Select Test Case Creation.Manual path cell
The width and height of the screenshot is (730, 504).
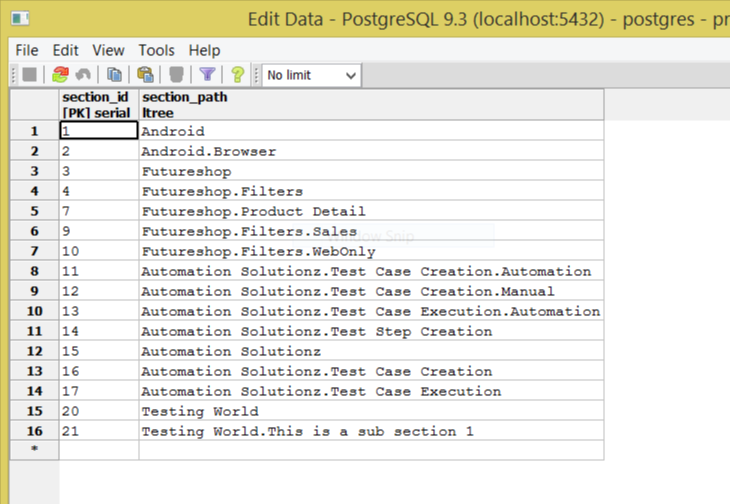(x=371, y=291)
